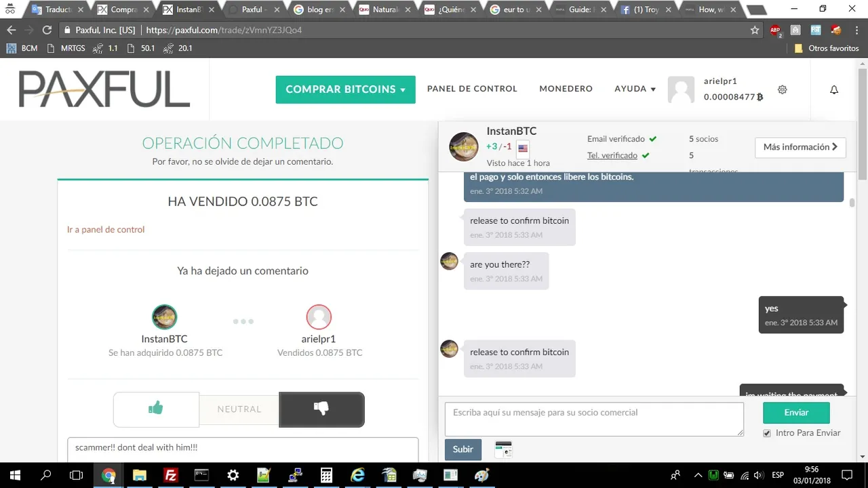
Task: Open Task View on the taskbar
Action: [x=77, y=475]
